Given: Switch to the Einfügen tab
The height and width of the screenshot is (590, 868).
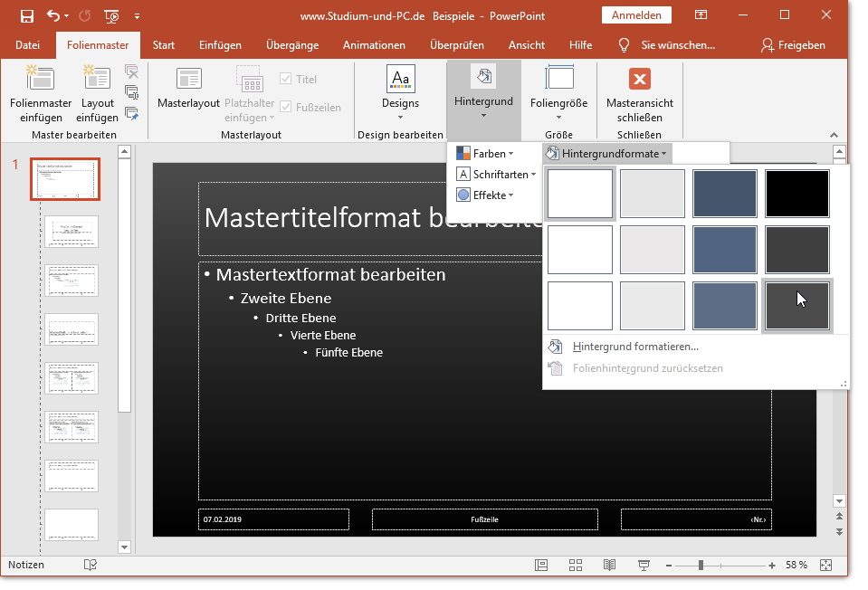Looking at the screenshot, I should pyautogui.click(x=220, y=45).
